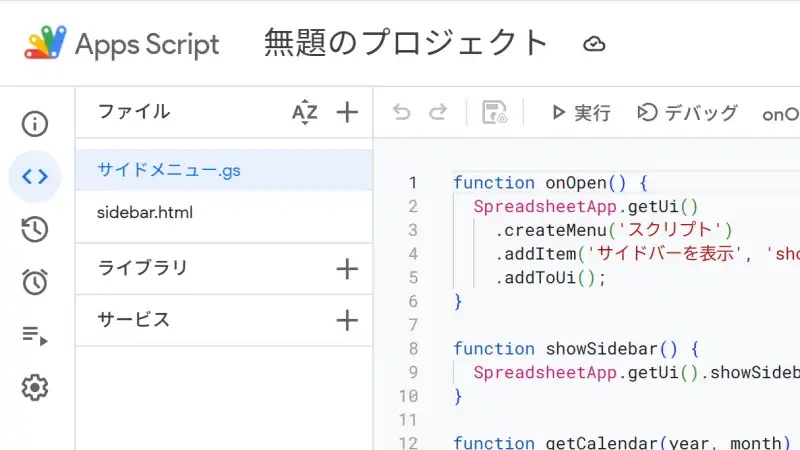Click code text .addToUi();
The image size is (800, 450).
pyautogui.click(x=550, y=278)
